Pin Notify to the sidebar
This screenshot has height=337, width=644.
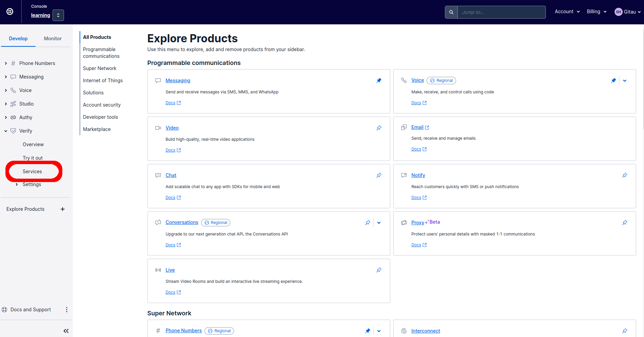[625, 175]
